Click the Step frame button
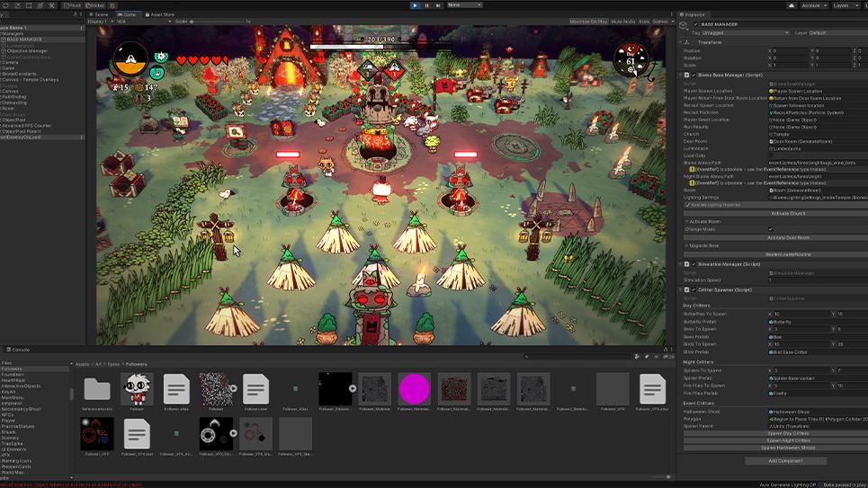This screenshot has width=868, height=488. 438,5
